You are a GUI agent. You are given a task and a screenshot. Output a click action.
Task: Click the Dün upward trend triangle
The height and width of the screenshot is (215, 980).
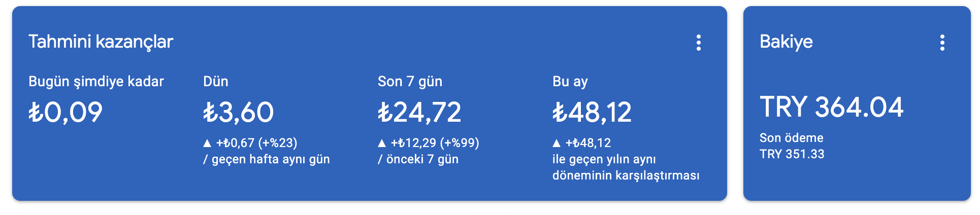coord(207,144)
